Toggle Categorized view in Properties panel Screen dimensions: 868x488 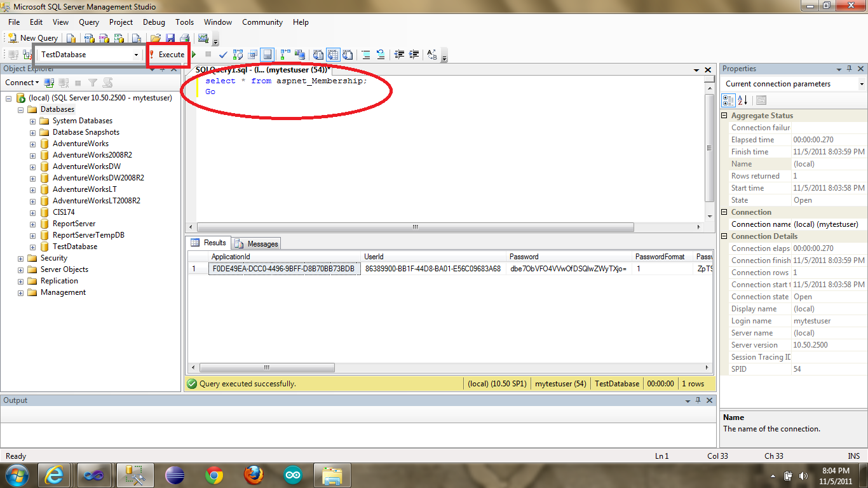(x=729, y=100)
